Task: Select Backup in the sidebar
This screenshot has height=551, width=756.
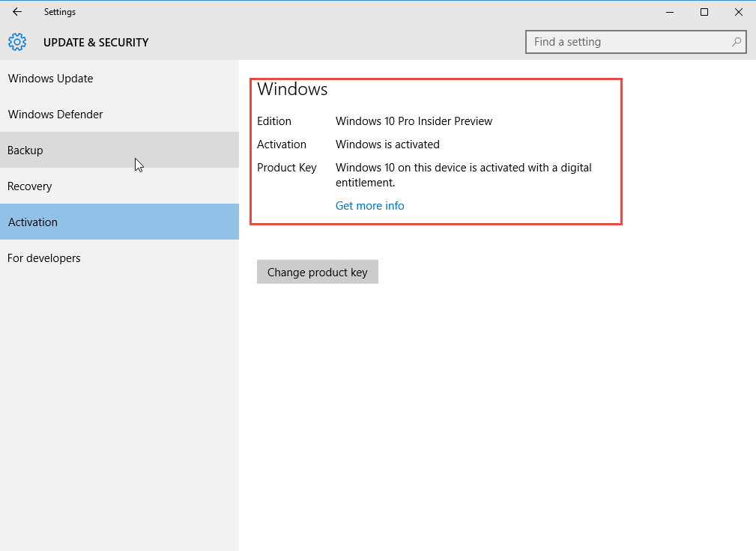Action: click(120, 150)
